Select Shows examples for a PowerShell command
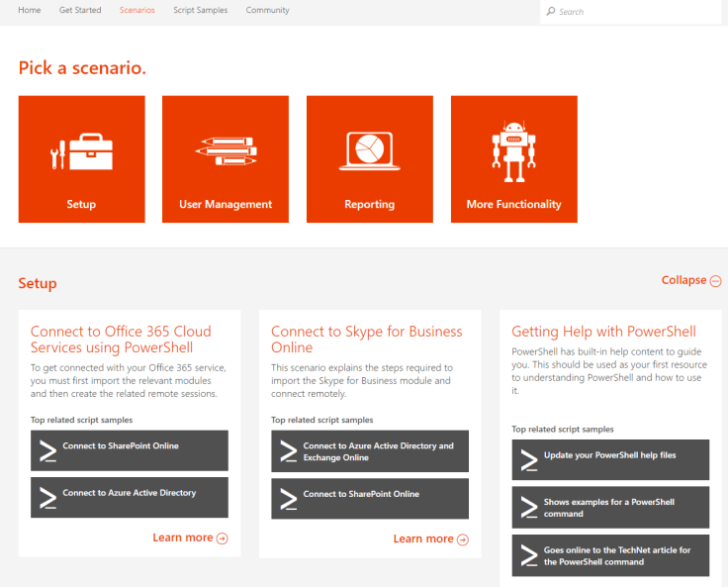 point(609,507)
